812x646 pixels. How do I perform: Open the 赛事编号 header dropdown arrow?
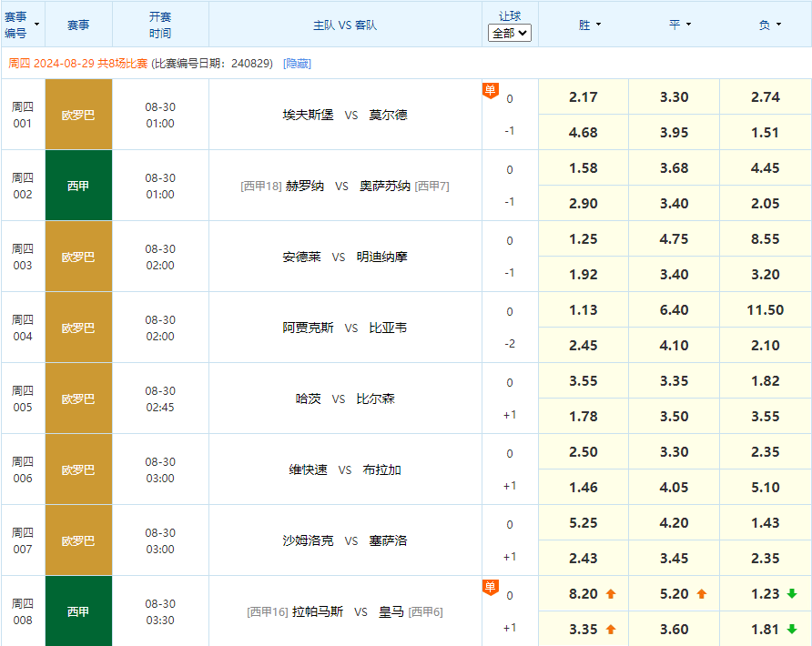tap(36, 25)
